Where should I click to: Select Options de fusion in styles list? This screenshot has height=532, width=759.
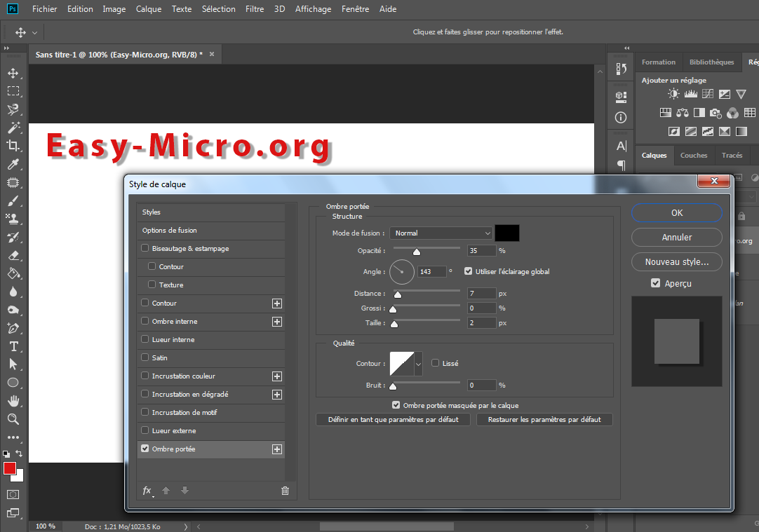click(x=210, y=231)
